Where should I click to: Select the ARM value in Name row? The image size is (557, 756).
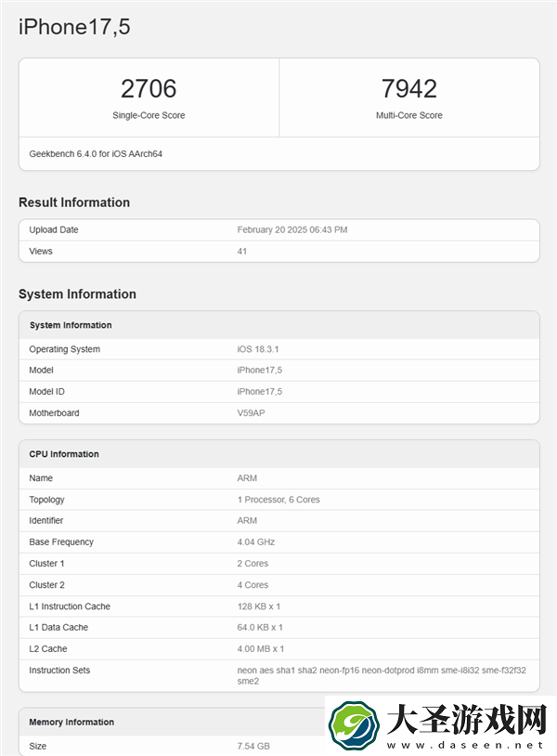point(247,478)
